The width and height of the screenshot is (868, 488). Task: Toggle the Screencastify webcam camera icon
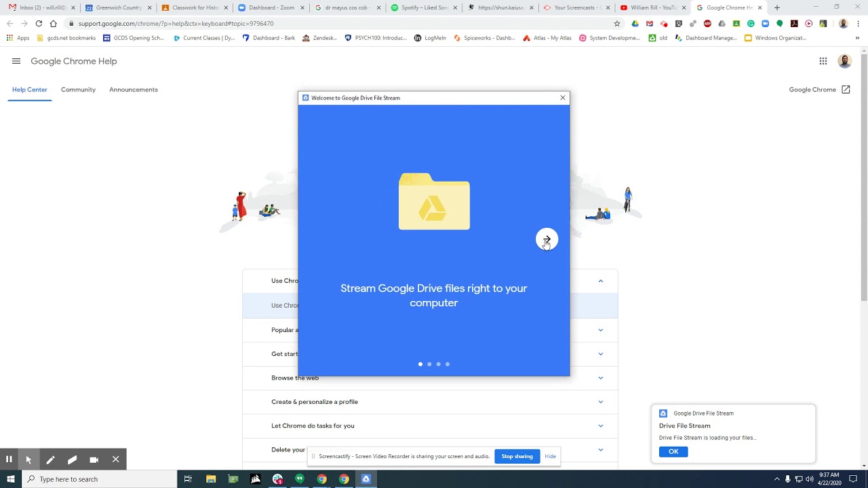coord(94,459)
